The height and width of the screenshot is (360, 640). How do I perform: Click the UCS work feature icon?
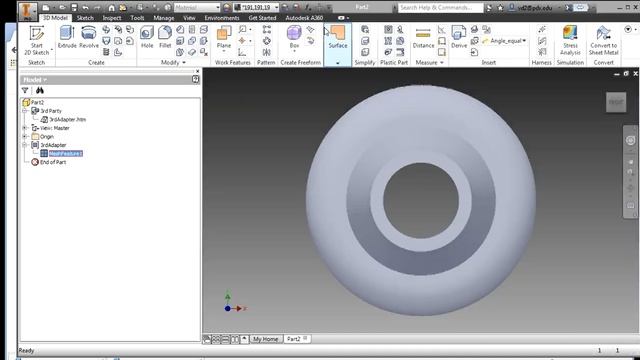tap(242, 52)
